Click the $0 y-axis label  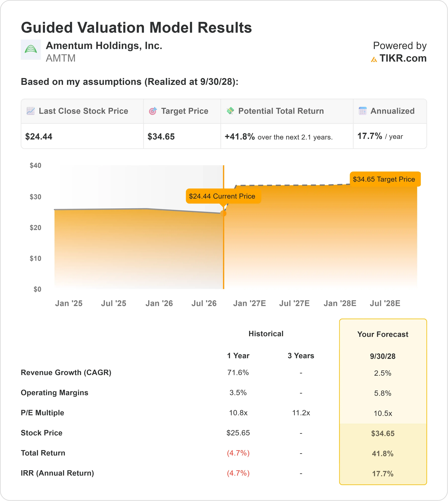pos(37,289)
